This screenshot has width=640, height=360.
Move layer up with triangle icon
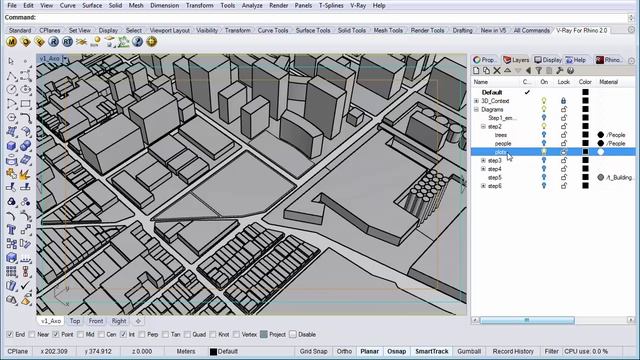[x=507, y=71]
